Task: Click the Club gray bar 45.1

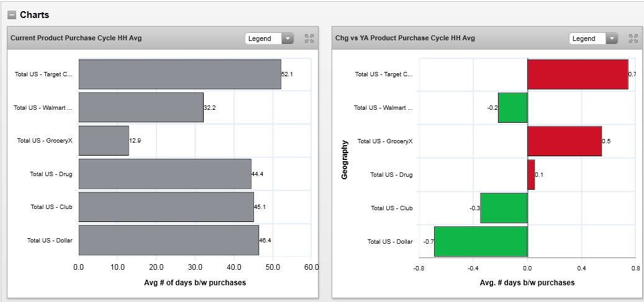Action: pos(166,207)
